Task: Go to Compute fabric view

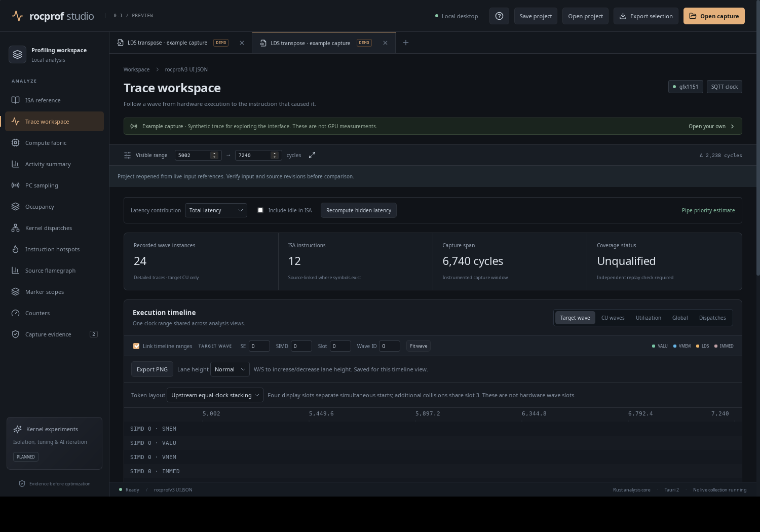Action: [54, 143]
